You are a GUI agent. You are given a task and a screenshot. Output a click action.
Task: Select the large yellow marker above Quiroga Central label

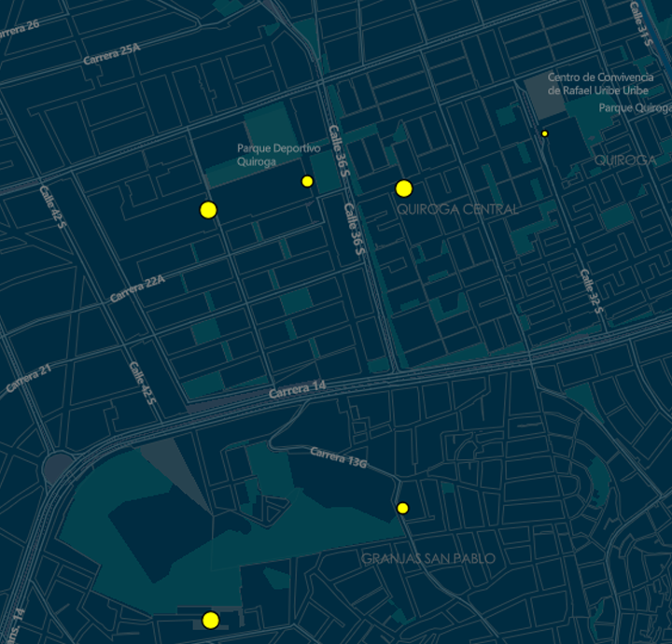403,189
